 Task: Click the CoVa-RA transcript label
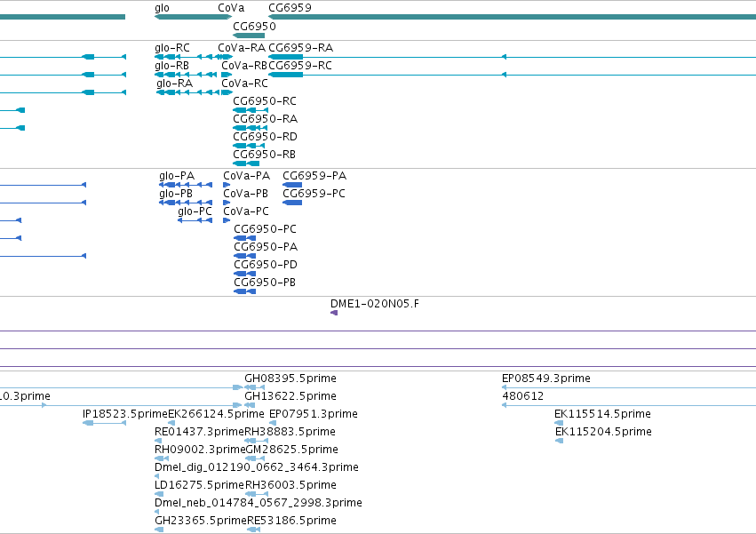[242, 48]
